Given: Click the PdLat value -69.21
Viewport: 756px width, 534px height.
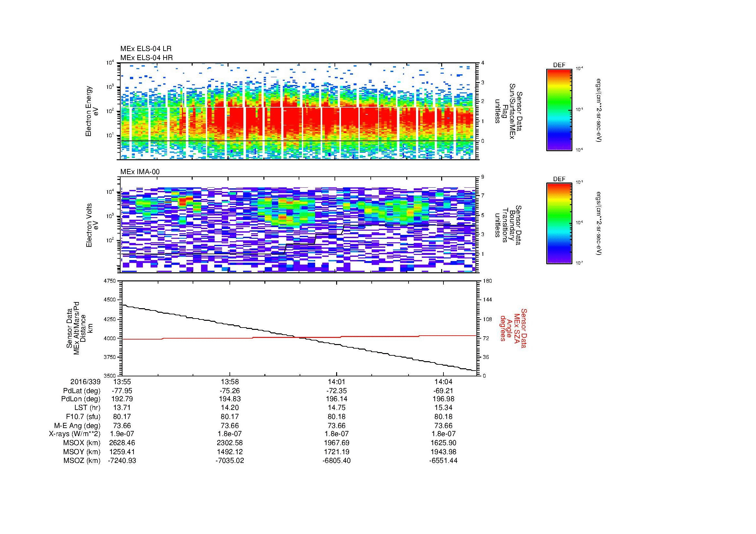Looking at the screenshot, I should (443, 391).
